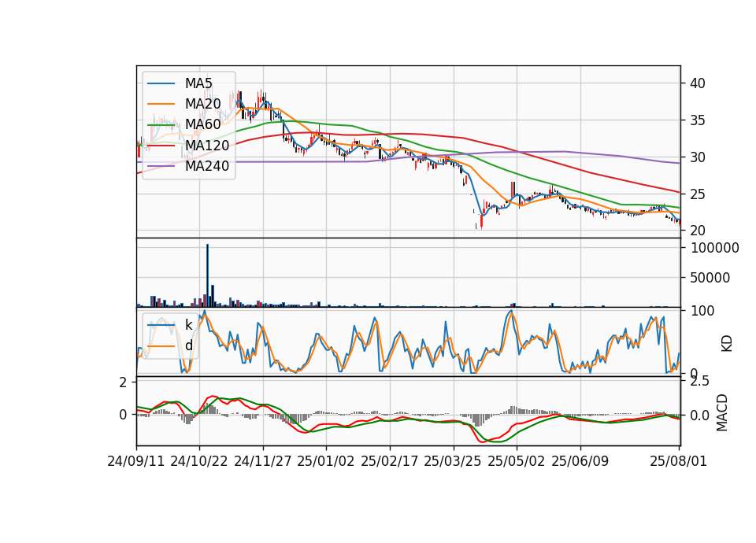Click the MA5 legend label
Screen dimensions: 756x543
(x=198, y=83)
